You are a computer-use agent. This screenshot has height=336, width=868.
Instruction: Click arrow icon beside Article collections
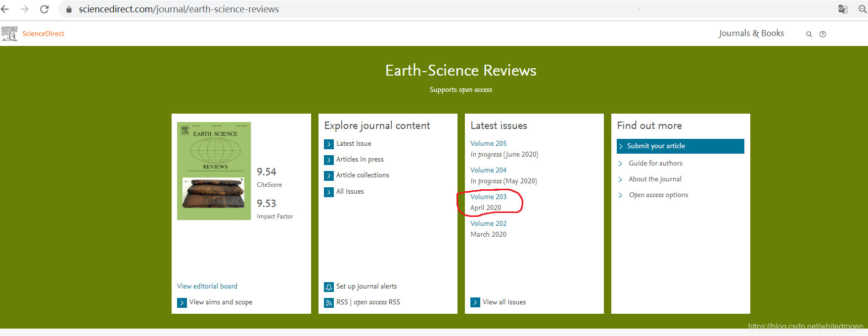click(x=329, y=176)
